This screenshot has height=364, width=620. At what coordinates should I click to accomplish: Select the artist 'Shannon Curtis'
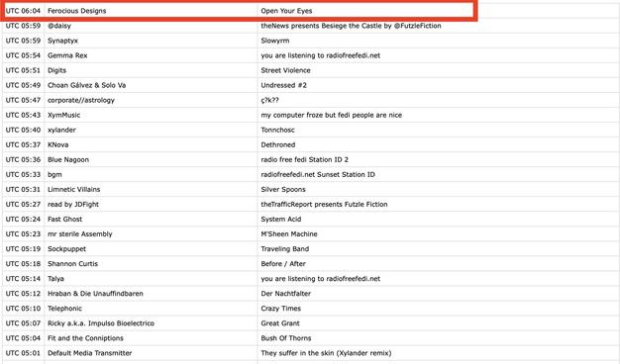pyautogui.click(x=72, y=264)
